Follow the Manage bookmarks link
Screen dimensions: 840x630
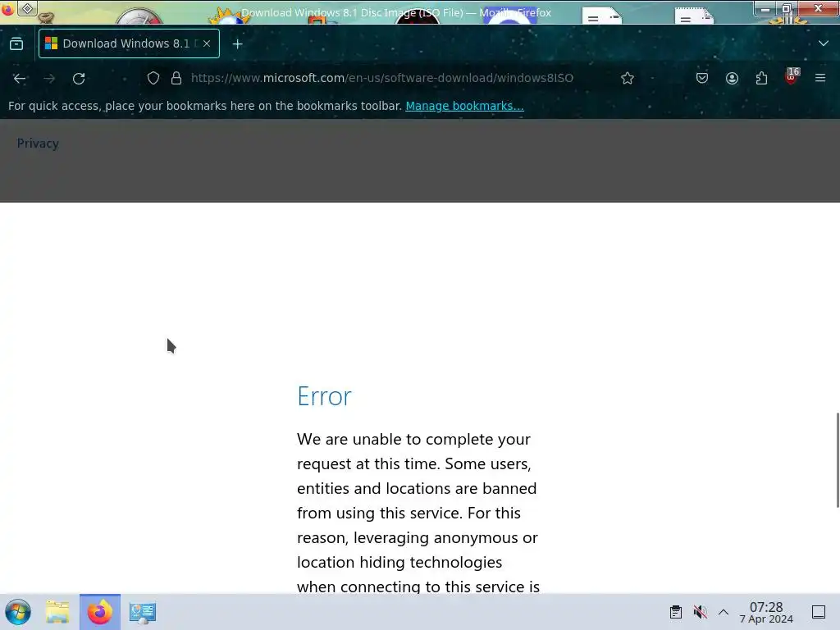[x=464, y=106]
